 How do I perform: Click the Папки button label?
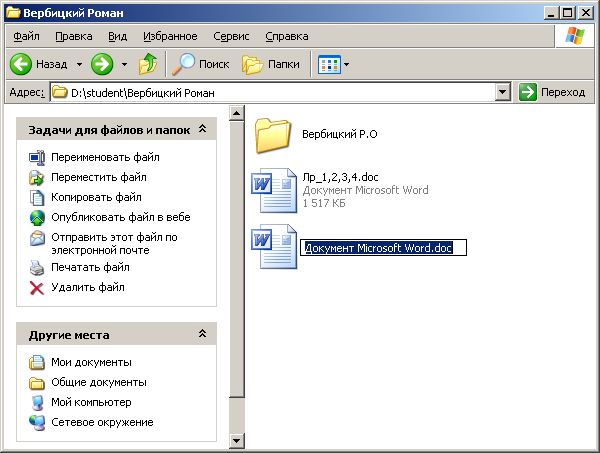tap(284, 64)
